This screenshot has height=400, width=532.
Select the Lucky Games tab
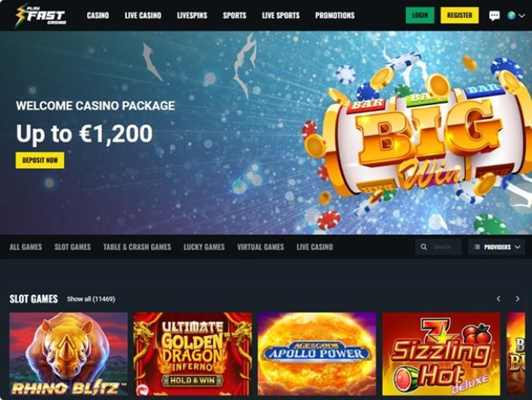pyautogui.click(x=204, y=247)
